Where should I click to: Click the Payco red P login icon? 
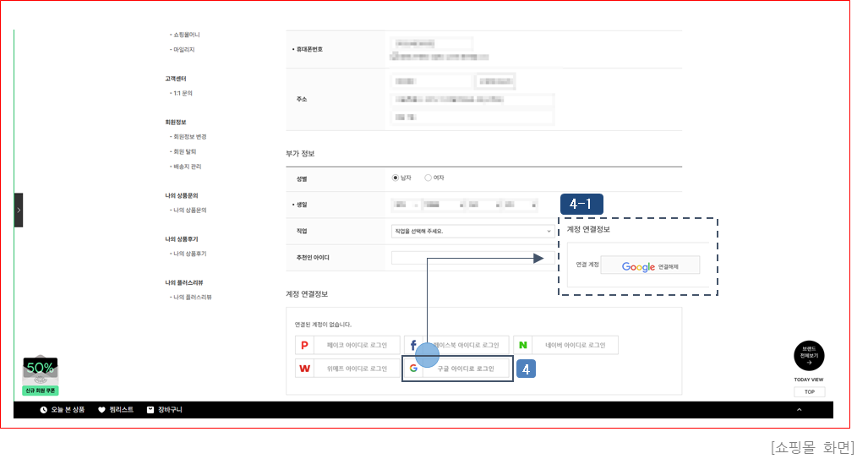point(304,345)
